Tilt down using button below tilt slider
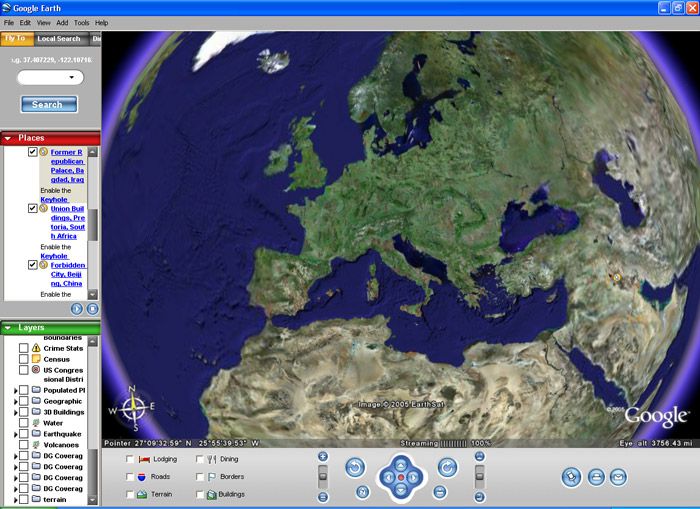The height and width of the screenshot is (509, 700). pos(479,496)
